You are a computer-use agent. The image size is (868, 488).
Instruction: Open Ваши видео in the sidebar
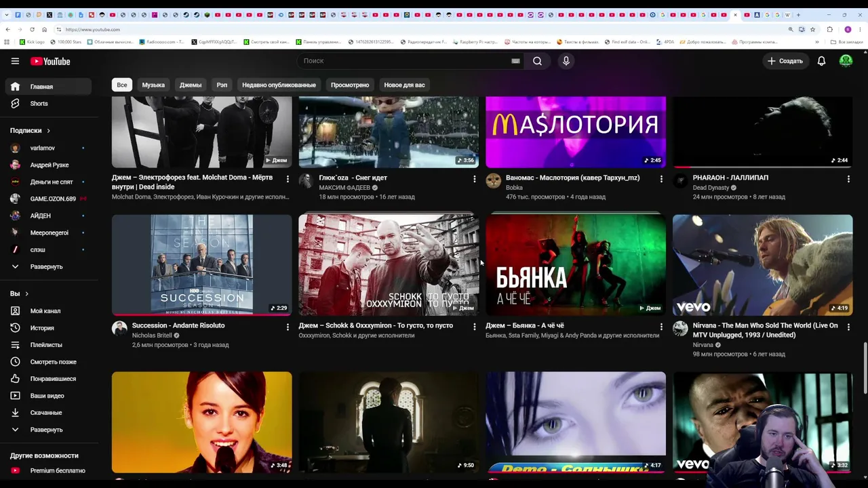coord(48,396)
